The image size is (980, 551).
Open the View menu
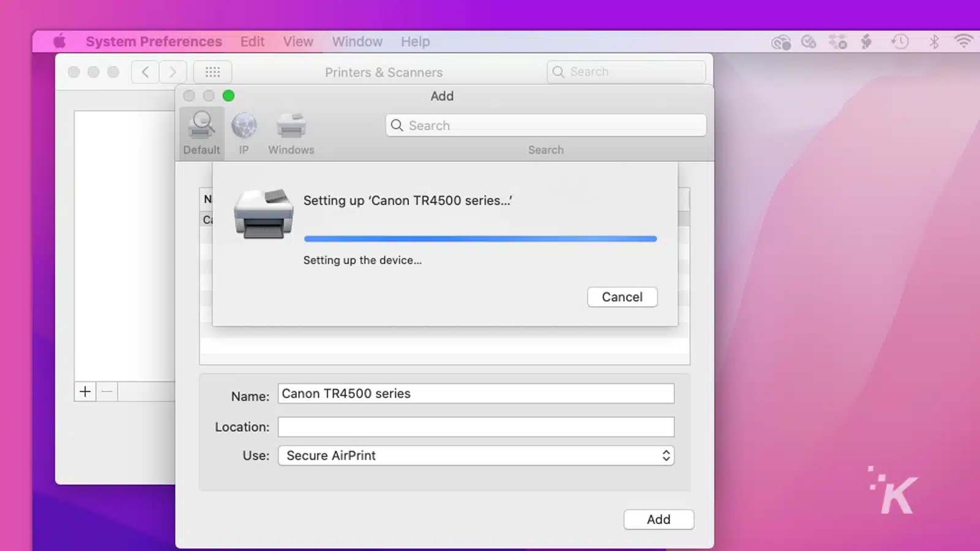point(298,42)
